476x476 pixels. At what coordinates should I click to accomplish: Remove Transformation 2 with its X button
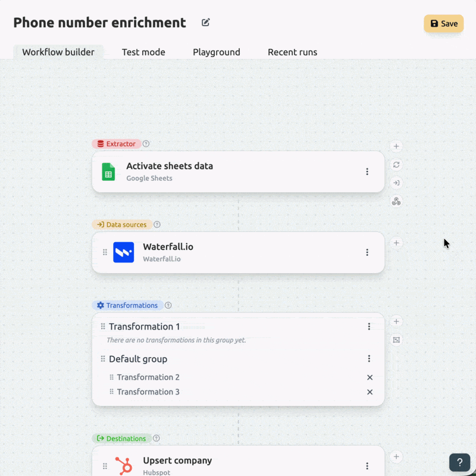369,377
